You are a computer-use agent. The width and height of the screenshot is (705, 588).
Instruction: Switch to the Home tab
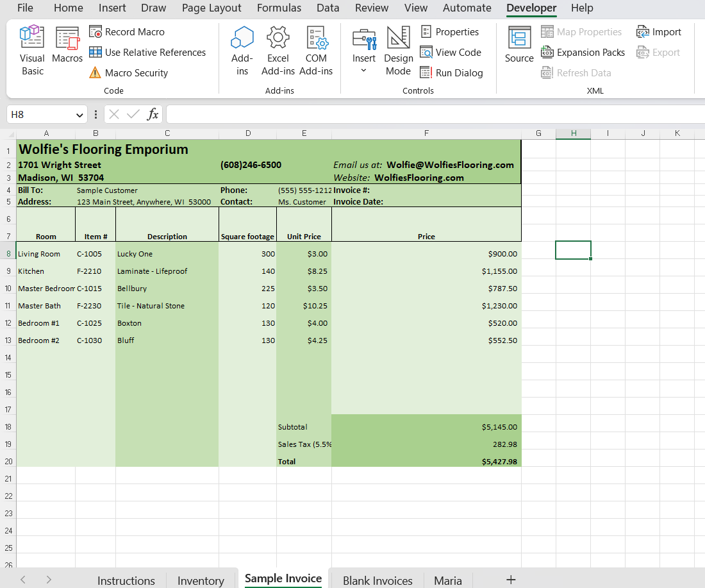pyautogui.click(x=69, y=8)
